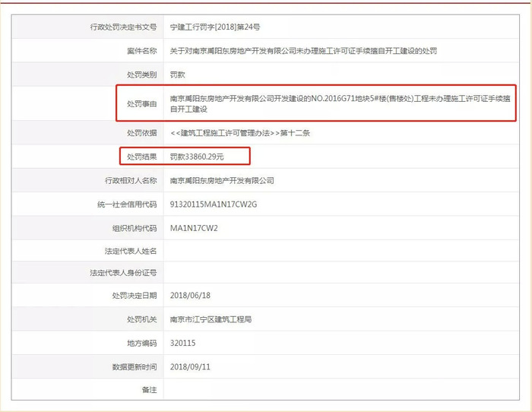This screenshot has width=532, height=412.
Task: Click the '法定代表人身份证号' label
Action: point(123,273)
